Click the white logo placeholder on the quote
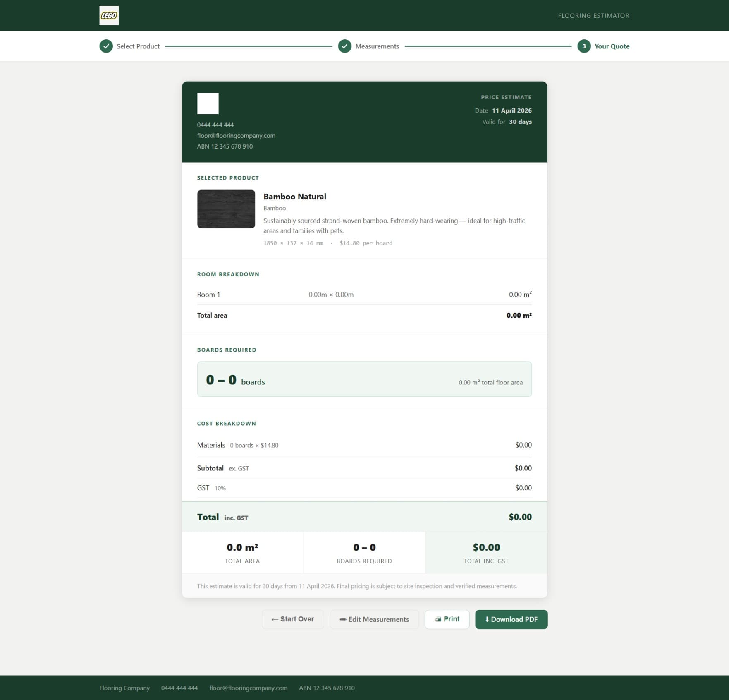This screenshot has height=700, width=729. click(x=208, y=103)
